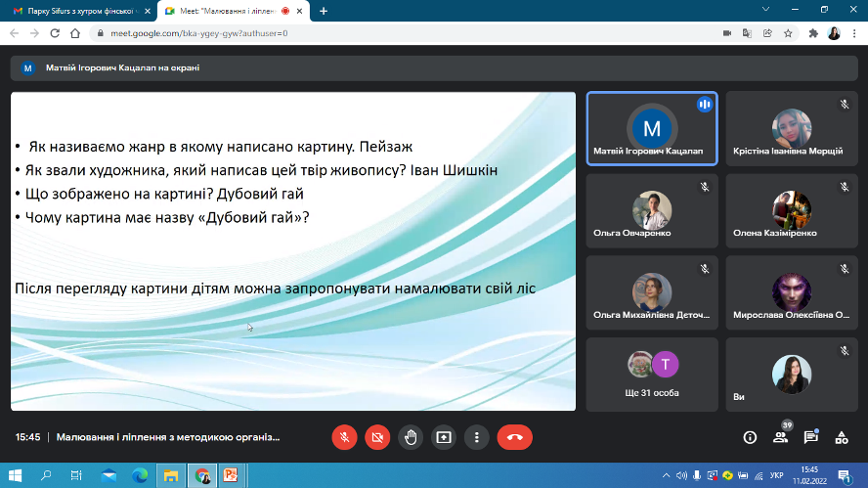Select Ольга Овчаренко participant tile
Image resolution: width=868 pixels, height=488 pixels.
652,210
